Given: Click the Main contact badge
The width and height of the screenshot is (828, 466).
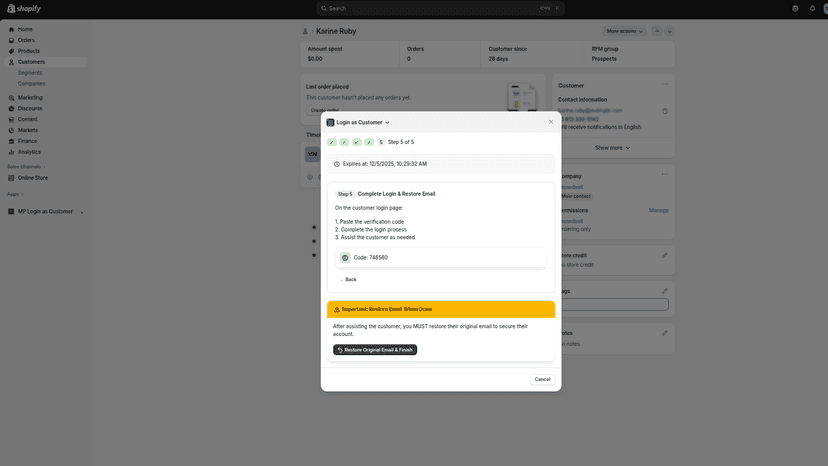Looking at the screenshot, I should tap(576, 196).
